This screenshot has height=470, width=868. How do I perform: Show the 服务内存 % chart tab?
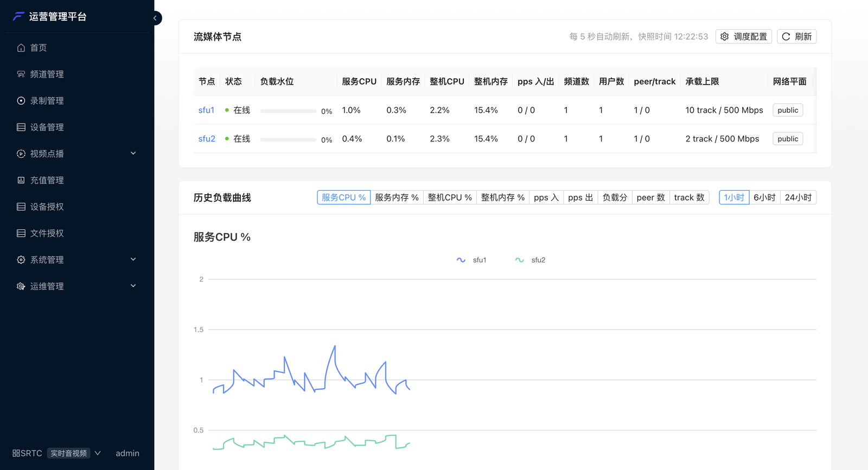pos(397,197)
